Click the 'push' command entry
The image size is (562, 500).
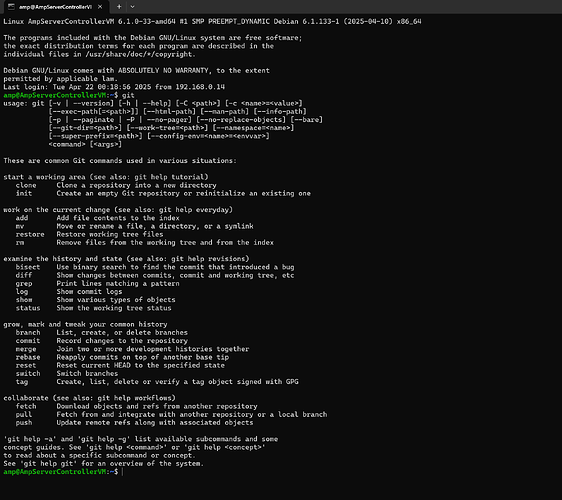[x=24, y=423]
